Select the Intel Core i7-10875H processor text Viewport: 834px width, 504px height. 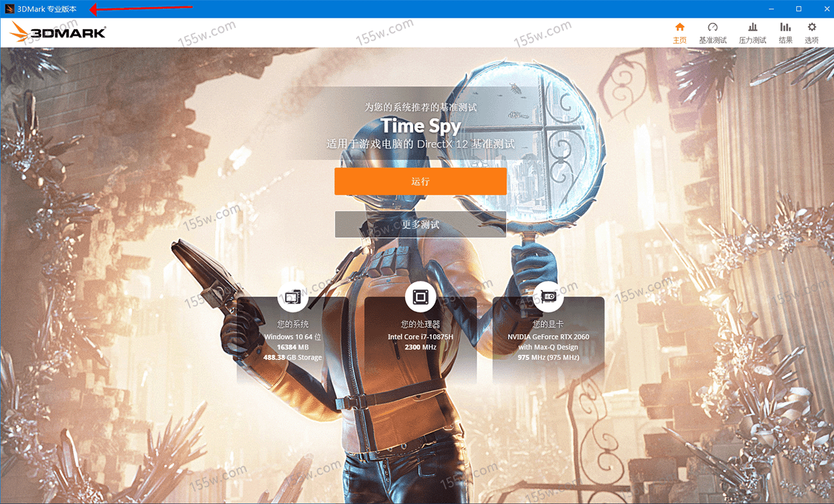(x=421, y=337)
